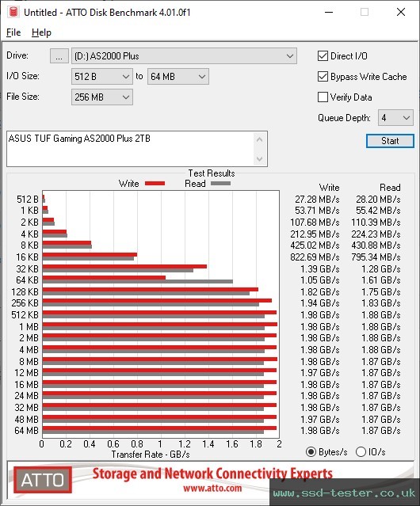Click the red Write legend swatch
420x506 pixels.
click(155, 184)
